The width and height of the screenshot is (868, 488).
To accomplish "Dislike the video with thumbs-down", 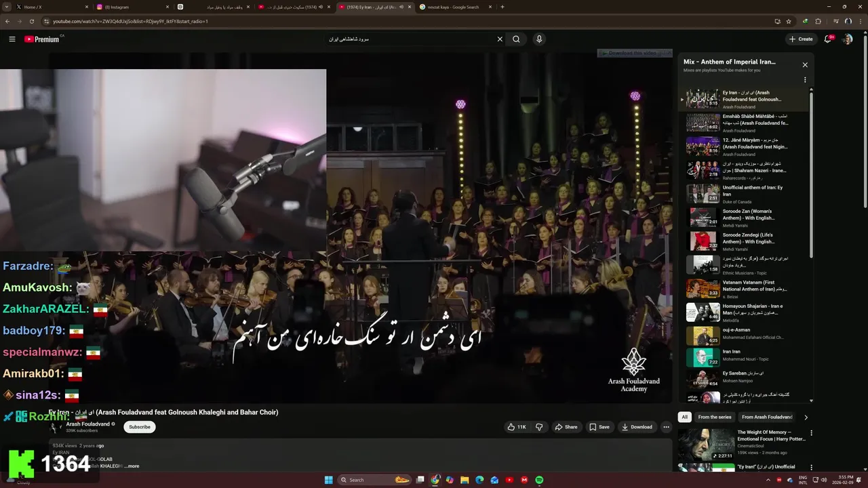I will pos(539,427).
